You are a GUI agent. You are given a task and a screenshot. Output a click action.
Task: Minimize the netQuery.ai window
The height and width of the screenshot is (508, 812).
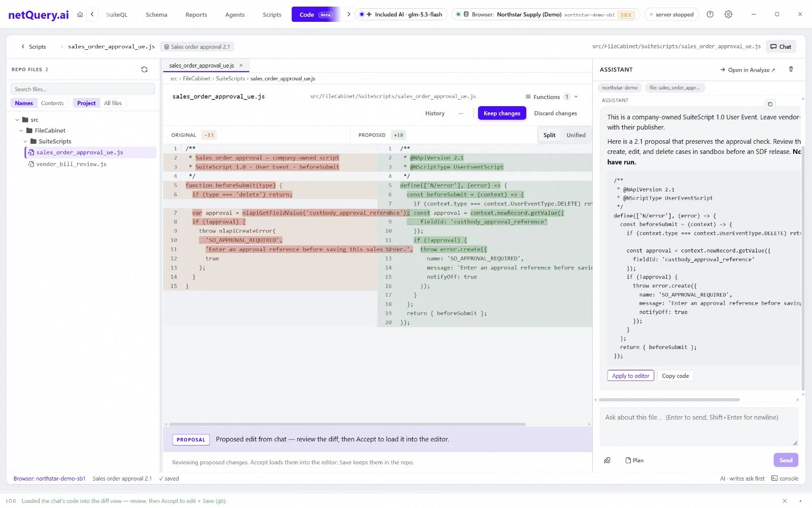pos(754,14)
